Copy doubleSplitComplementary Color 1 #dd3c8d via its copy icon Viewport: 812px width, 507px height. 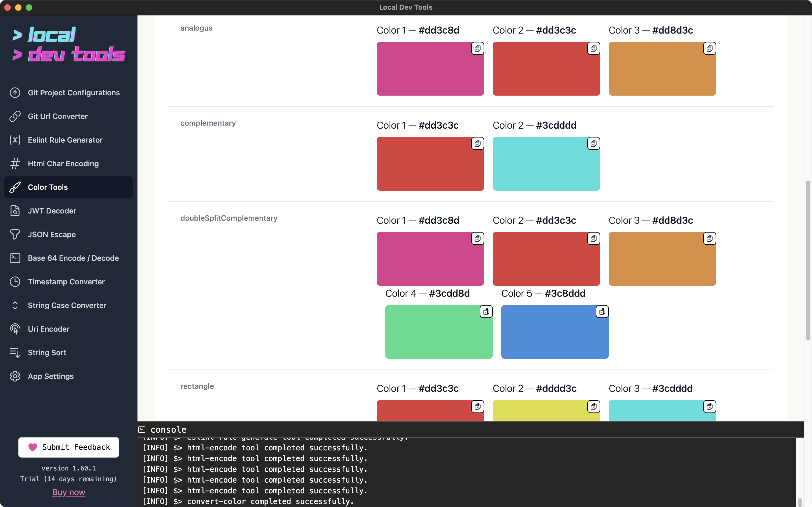coord(477,239)
